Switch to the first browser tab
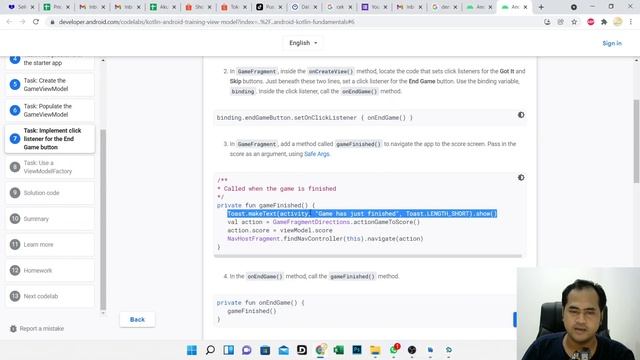The height and width of the screenshot is (360, 640). coord(21,7)
